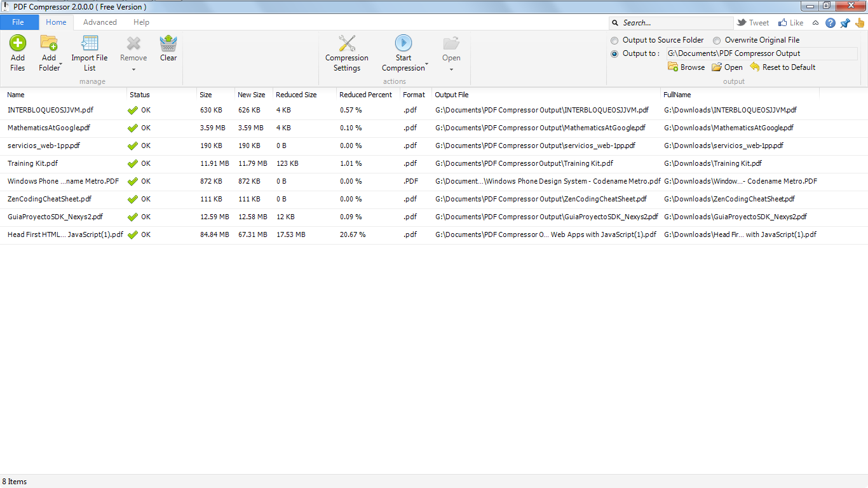Click the green check for Training Kit.pdf
868x488 pixels.
click(133, 163)
